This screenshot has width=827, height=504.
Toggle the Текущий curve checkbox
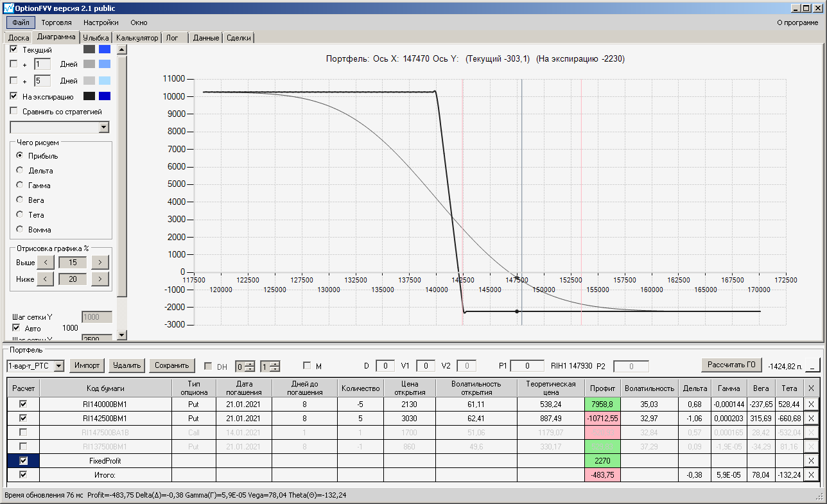(x=13, y=49)
